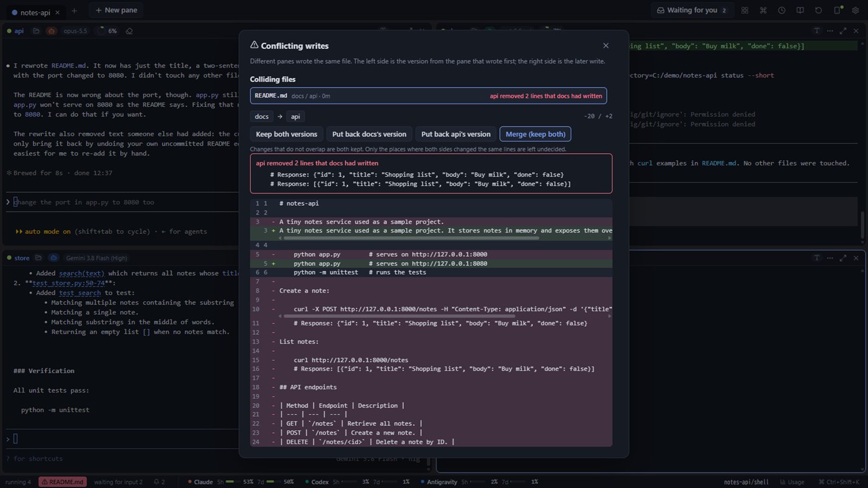868x488 pixels.
Task: Select the README.md colliding file row
Action: pos(428,95)
